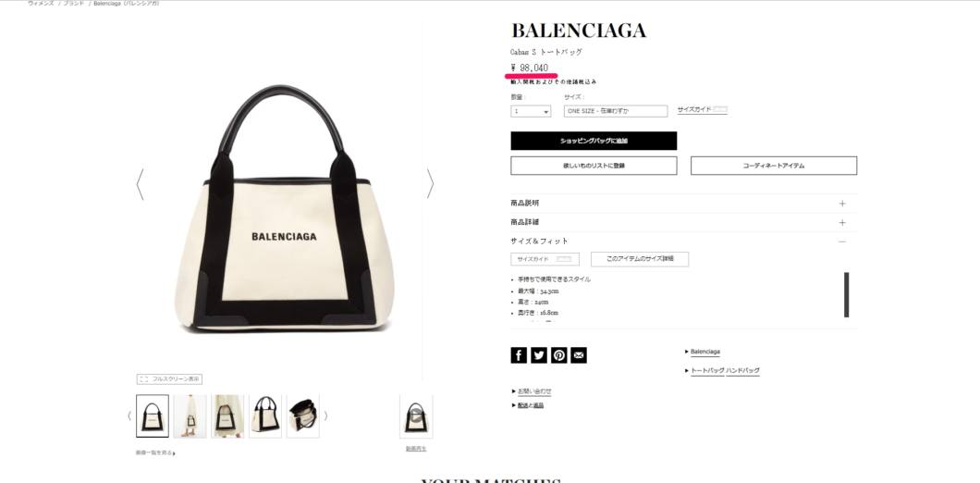The image size is (980, 483).
Task: Share the product by email icon
Action: point(579,355)
